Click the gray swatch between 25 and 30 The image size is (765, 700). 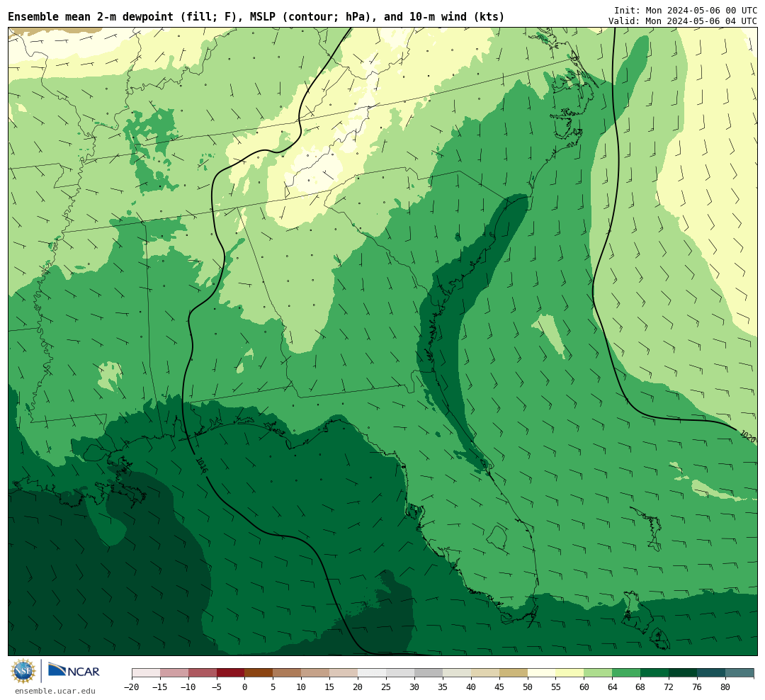(400, 673)
